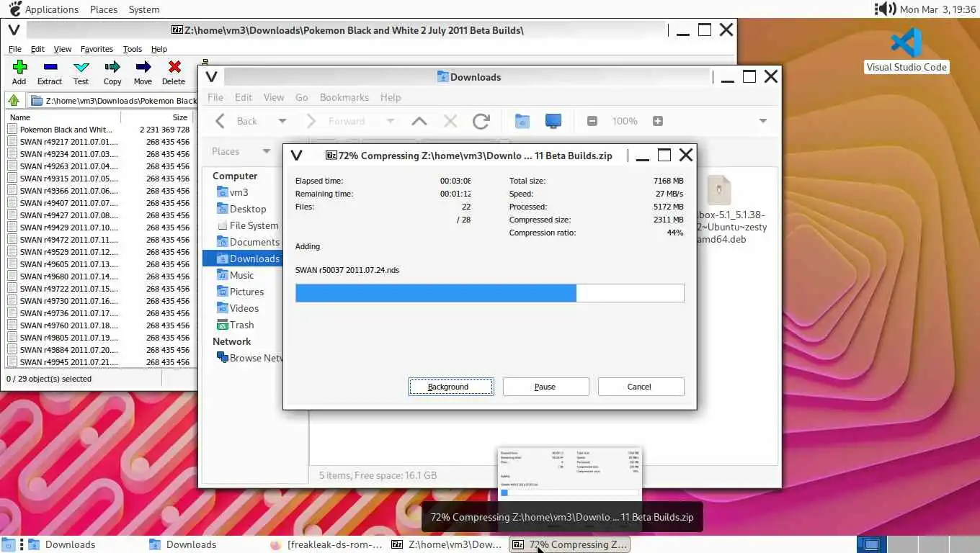Open the Favorites menu in 7-Zip
This screenshot has height=553, width=980.
(x=97, y=49)
